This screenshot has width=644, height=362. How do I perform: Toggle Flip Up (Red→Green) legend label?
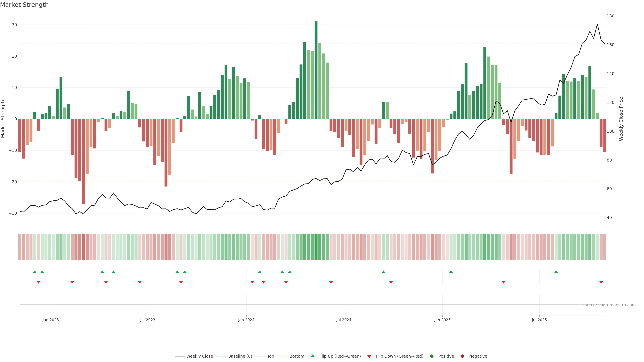[340, 356]
